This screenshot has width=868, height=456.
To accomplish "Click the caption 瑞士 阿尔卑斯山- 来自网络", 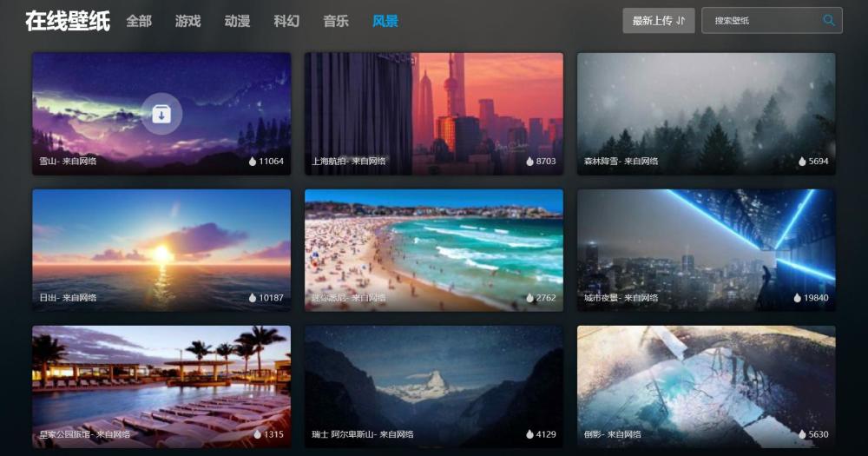I will pos(362,434).
